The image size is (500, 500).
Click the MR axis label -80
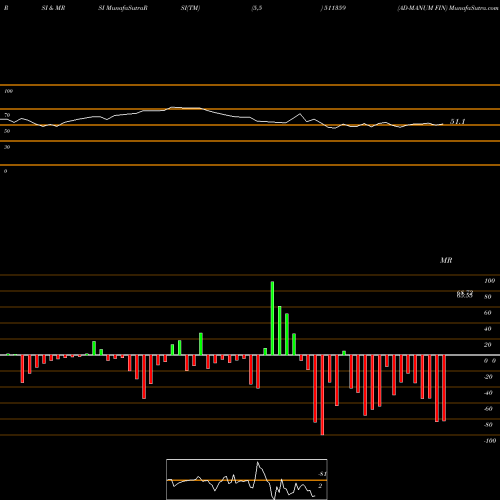tap(488, 425)
